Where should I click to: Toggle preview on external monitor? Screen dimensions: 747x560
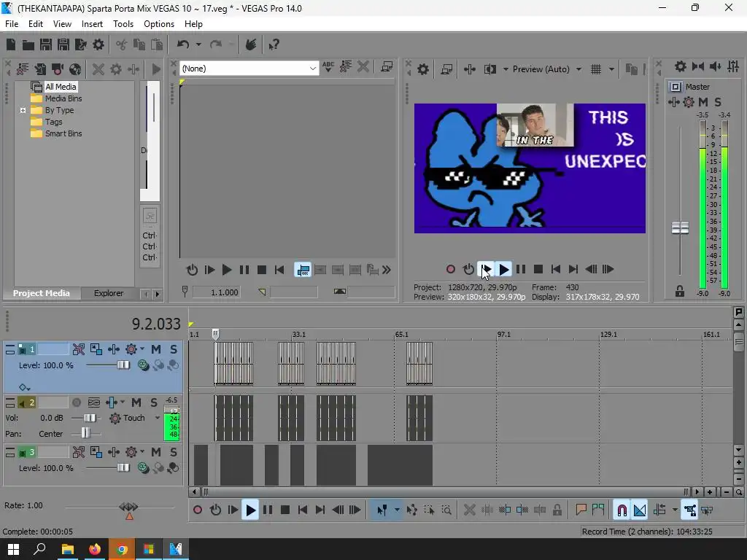pos(446,69)
